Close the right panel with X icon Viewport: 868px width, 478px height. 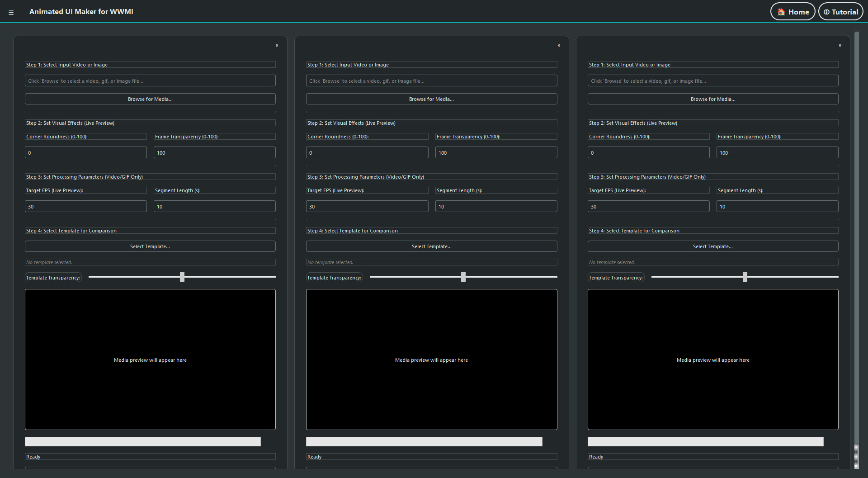click(840, 46)
